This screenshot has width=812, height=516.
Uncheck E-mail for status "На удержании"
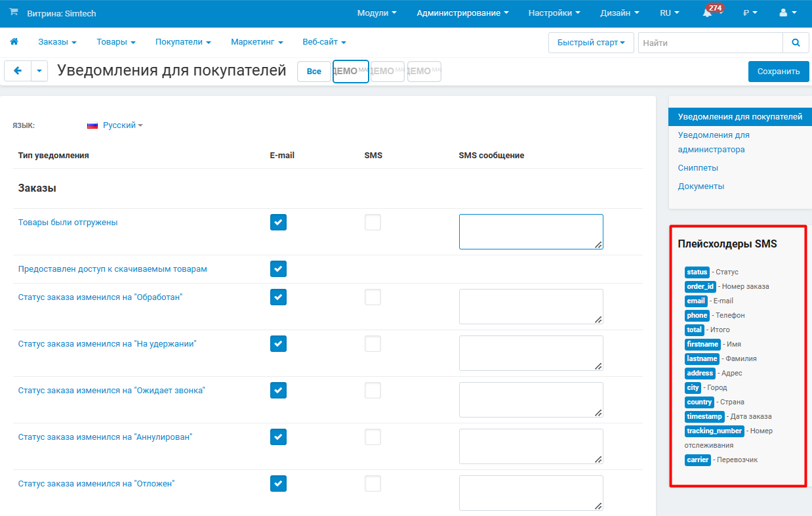coord(278,344)
